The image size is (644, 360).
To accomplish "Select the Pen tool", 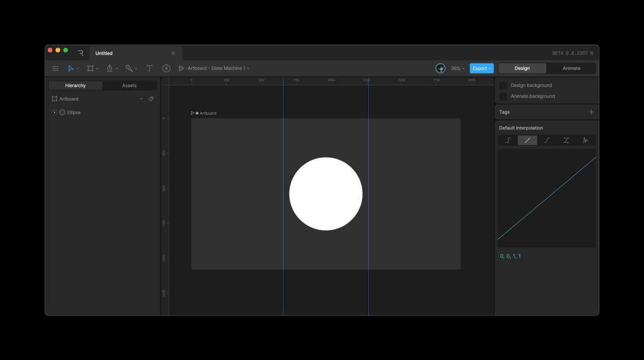I will [x=110, y=68].
